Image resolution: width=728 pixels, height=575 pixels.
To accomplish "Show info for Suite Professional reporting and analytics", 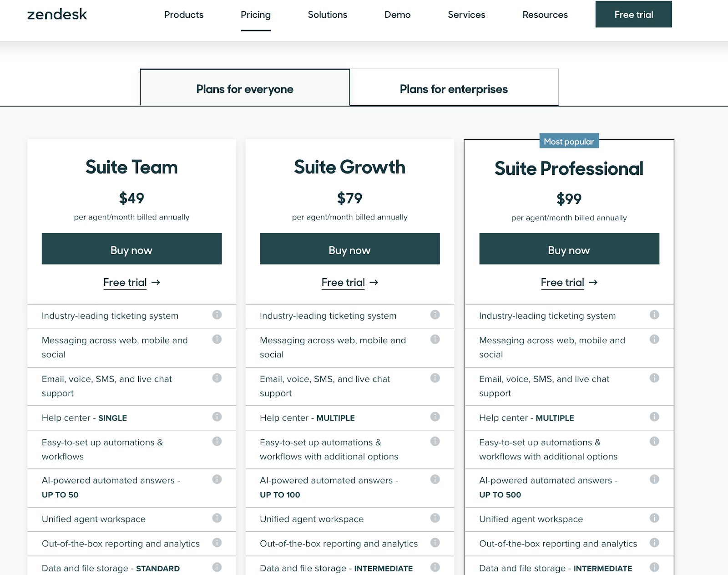I will [654, 543].
